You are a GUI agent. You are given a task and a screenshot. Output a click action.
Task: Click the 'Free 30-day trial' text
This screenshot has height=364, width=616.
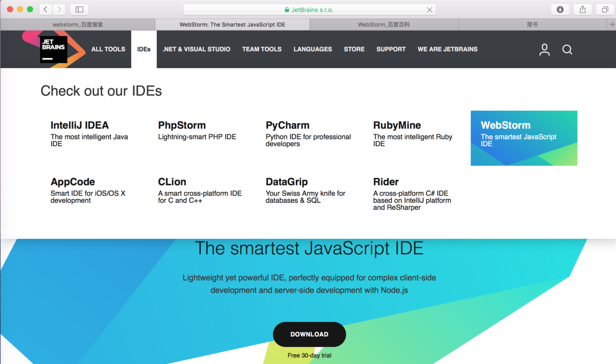pos(309,356)
